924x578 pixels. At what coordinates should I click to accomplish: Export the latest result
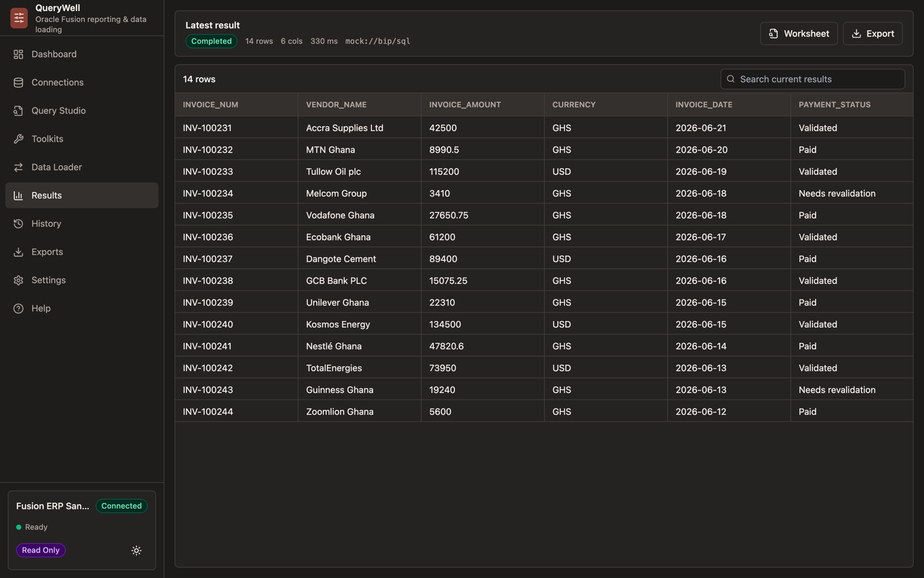(873, 34)
